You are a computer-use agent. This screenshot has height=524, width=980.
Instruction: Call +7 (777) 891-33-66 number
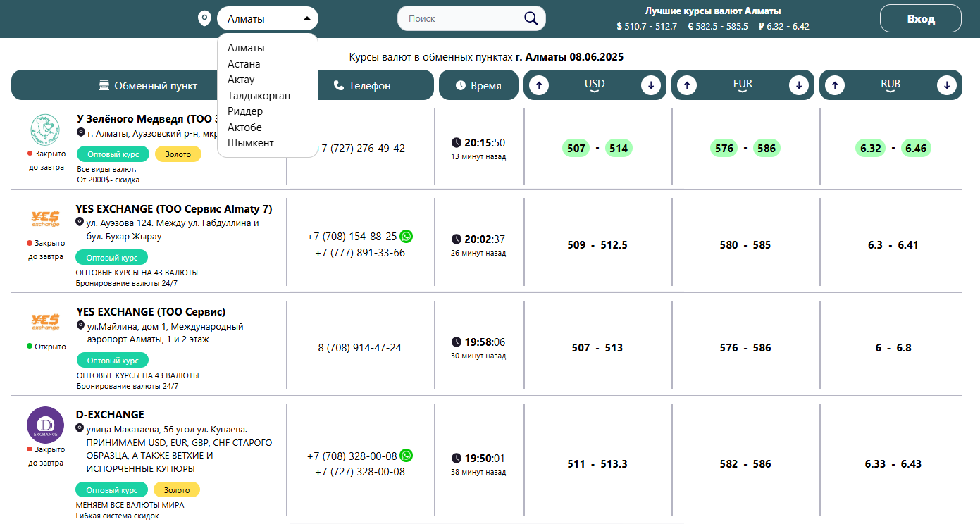[360, 252]
